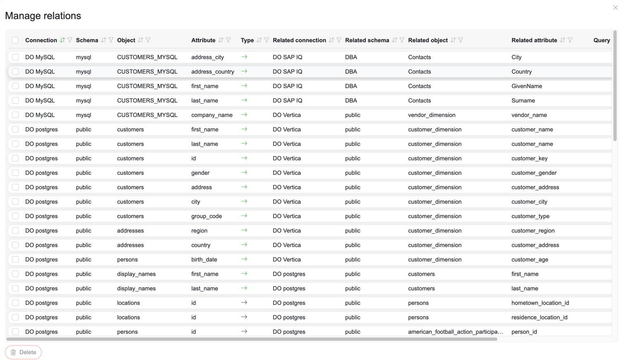Open the Schema column filter
Screen dimensions: 623x364
coord(111,40)
